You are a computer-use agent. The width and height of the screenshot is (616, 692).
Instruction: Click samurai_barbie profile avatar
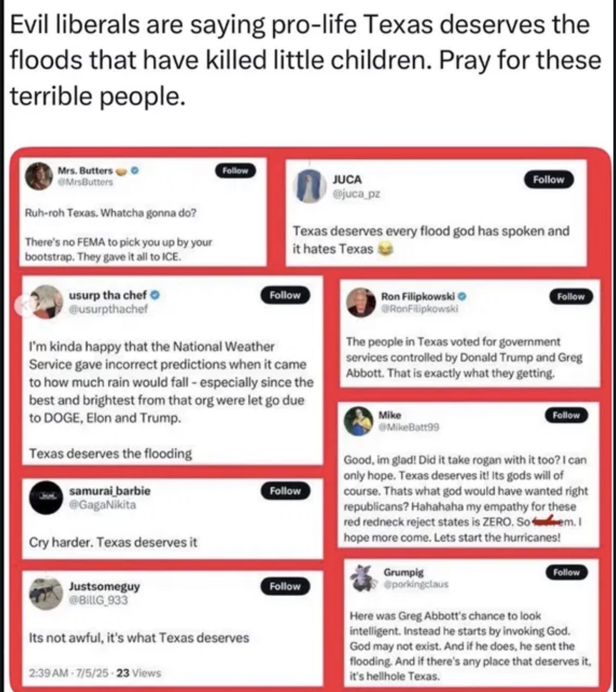(x=46, y=497)
